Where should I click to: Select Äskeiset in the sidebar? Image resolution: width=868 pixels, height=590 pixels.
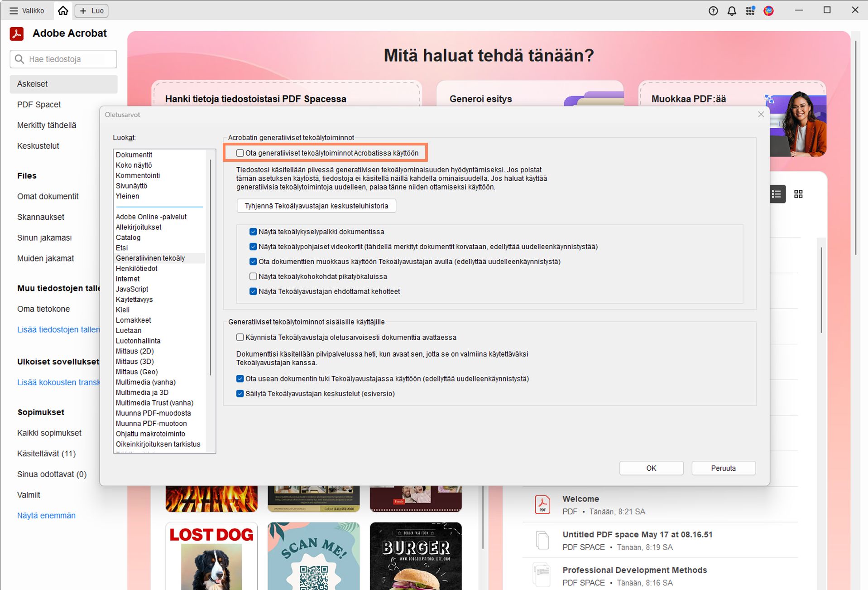coord(63,84)
